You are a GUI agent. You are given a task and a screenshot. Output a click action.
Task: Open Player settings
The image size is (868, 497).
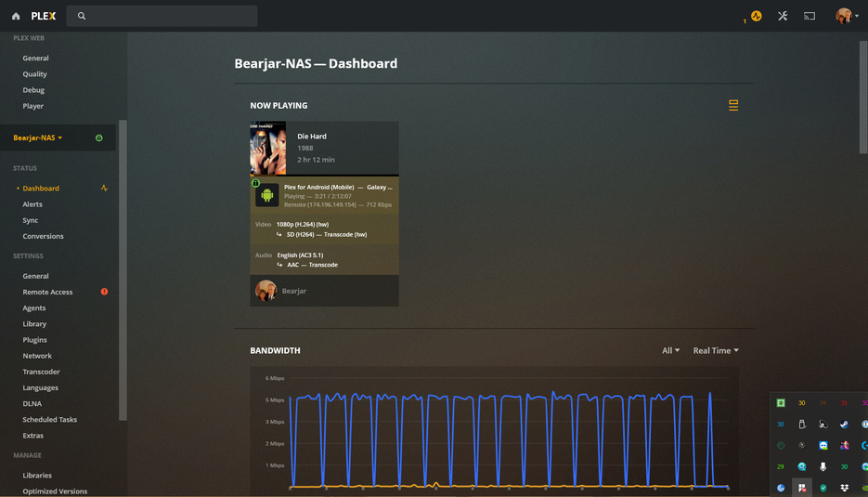tap(32, 106)
